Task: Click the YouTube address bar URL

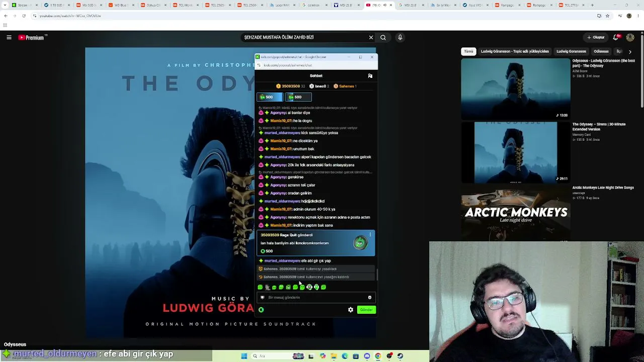Action: [70, 16]
